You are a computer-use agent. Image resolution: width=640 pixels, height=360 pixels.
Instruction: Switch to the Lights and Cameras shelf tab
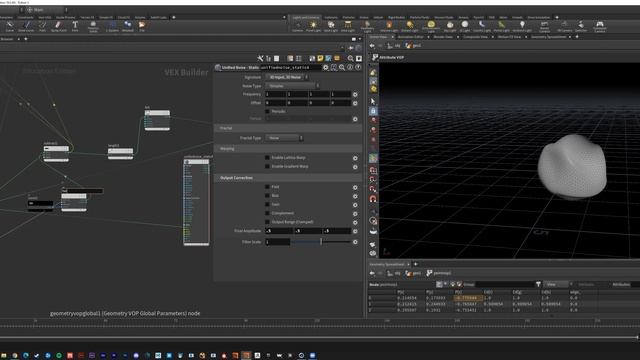306,18
